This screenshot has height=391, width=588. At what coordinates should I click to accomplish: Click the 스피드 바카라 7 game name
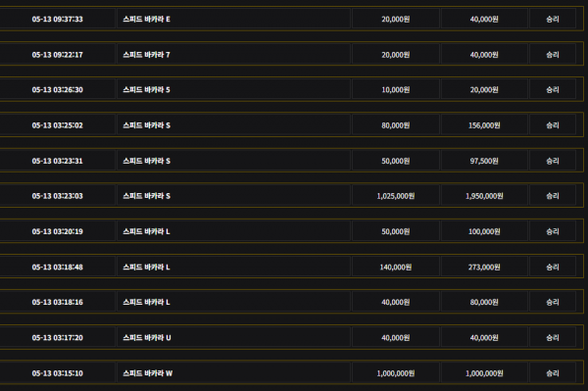(x=147, y=55)
